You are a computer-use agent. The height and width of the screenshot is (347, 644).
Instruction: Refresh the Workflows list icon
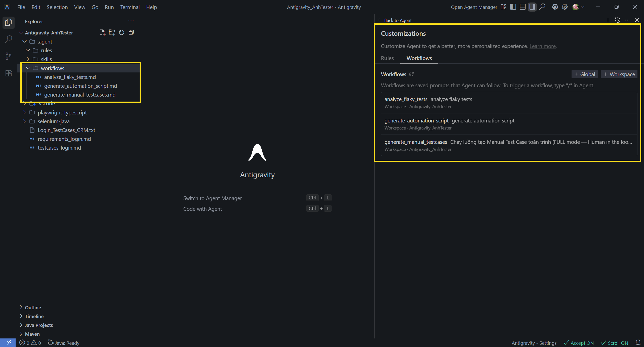(x=411, y=74)
